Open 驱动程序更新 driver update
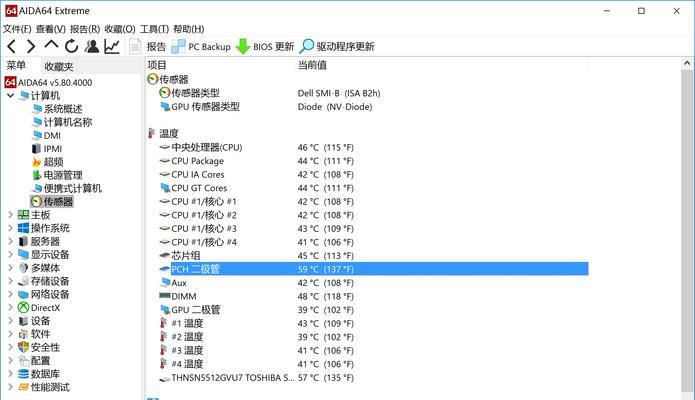 (337, 46)
